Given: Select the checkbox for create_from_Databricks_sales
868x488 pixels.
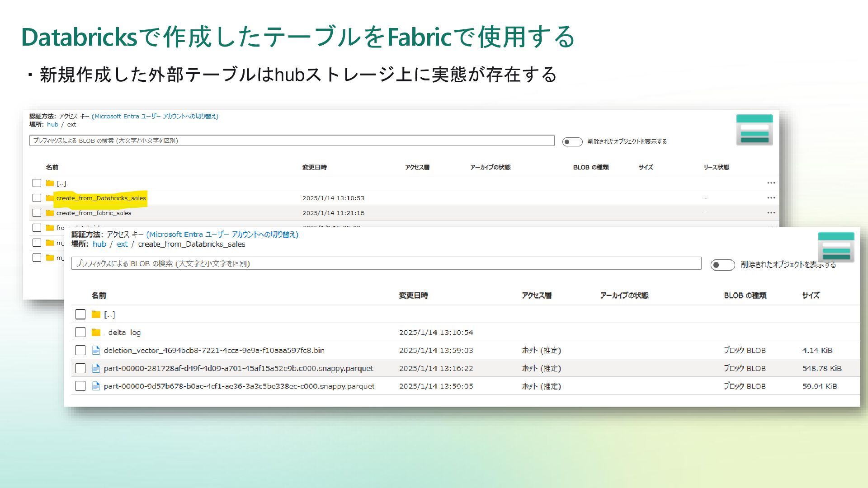Looking at the screenshot, I should coord(37,198).
